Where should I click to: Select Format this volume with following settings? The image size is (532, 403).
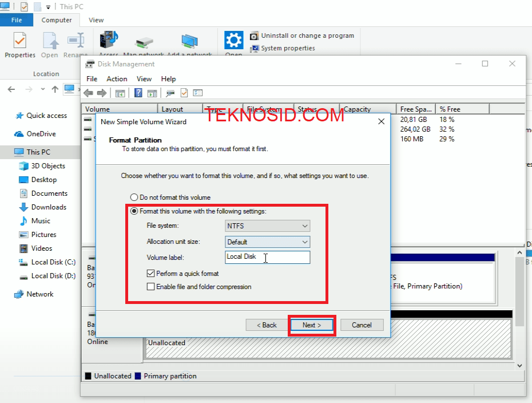click(198, 211)
